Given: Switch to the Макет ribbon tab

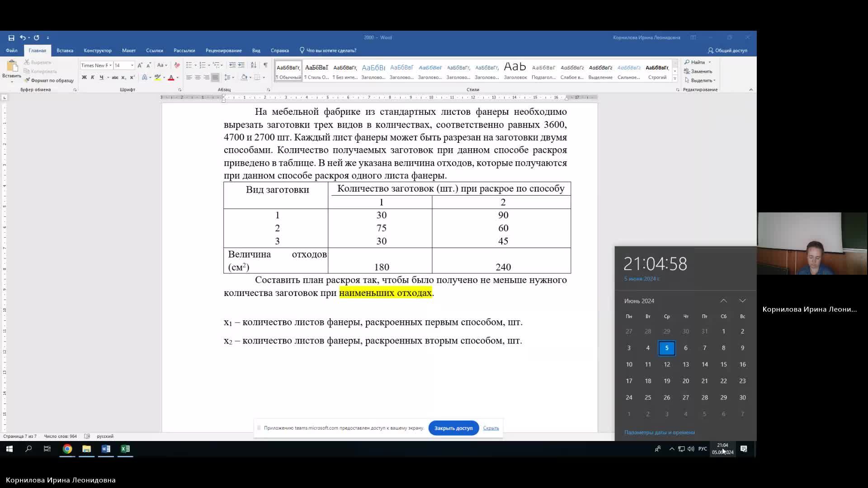Looking at the screenshot, I should (129, 51).
